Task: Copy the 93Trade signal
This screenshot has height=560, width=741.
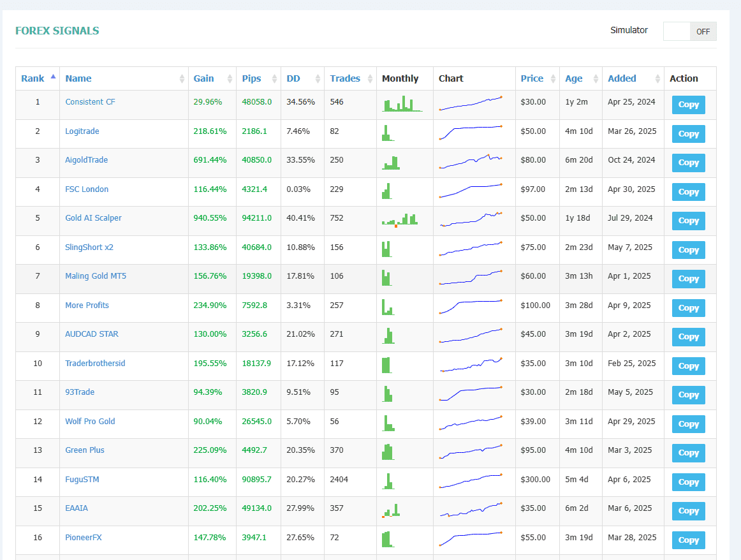Action: [689, 395]
